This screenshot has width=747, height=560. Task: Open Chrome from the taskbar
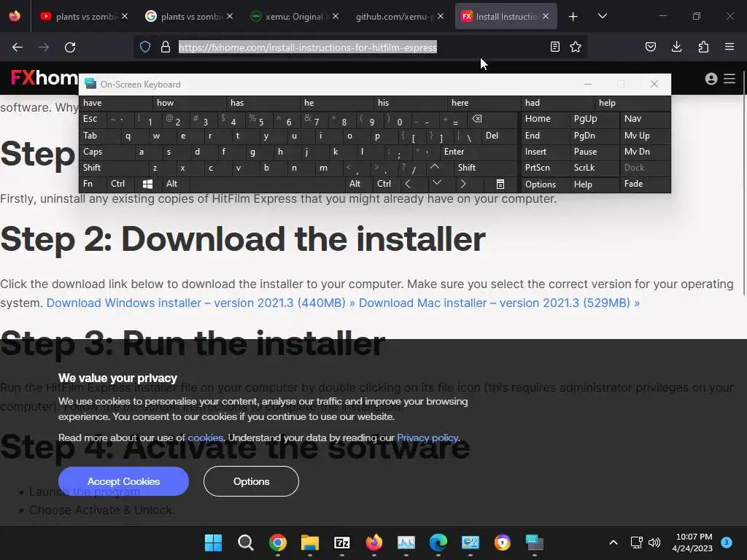[x=278, y=542]
